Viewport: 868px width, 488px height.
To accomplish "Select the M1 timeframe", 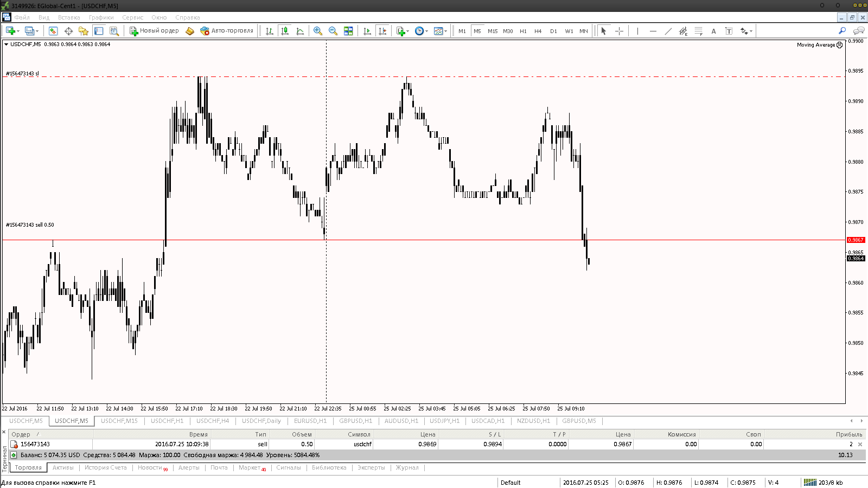I will (x=462, y=31).
